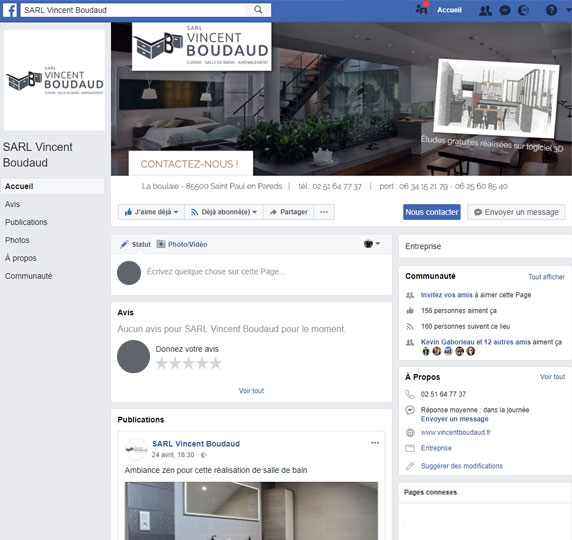572x540 pixels.
Task: Open the audience selector dropdown in composer
Action: coord(372,244)
